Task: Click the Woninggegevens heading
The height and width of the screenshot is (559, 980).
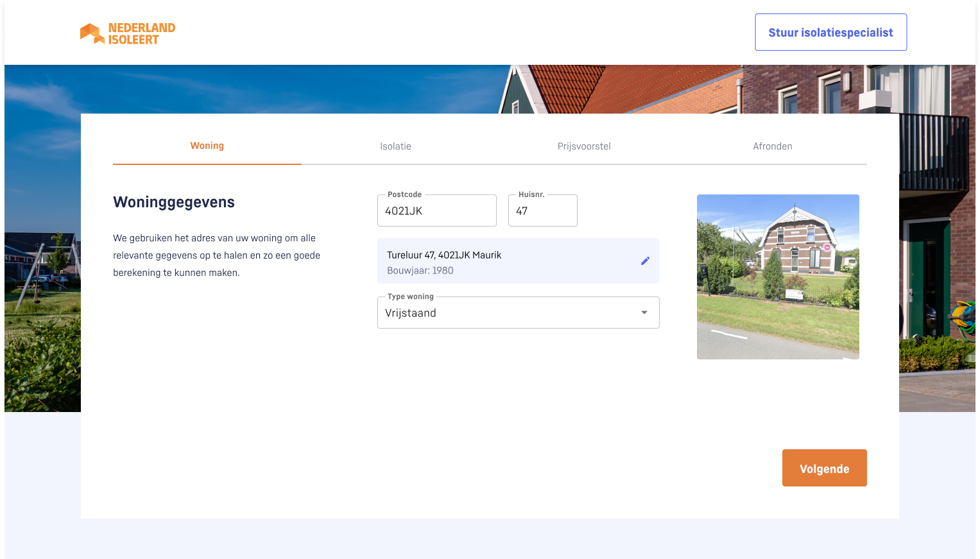Action: click(x=174, y=202)
